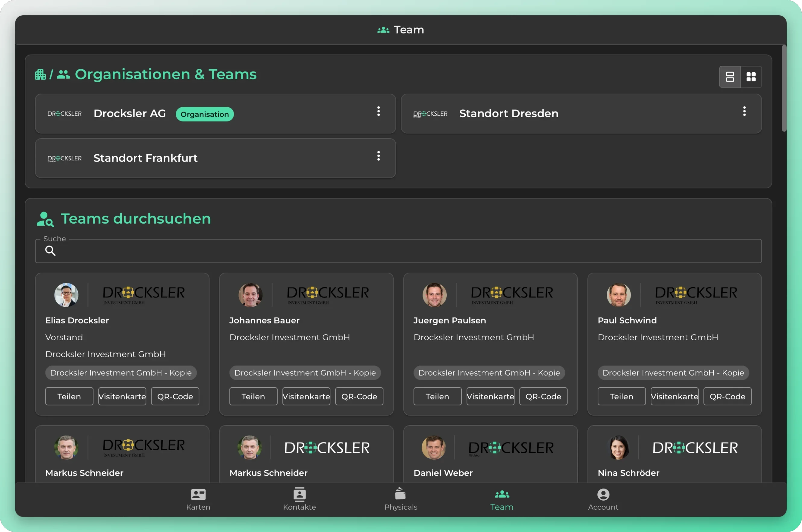Click Drocksler Investment logo on Juergen Paulsen card
The width and height of the screenshot is (802, 532).
coord(512,295)
